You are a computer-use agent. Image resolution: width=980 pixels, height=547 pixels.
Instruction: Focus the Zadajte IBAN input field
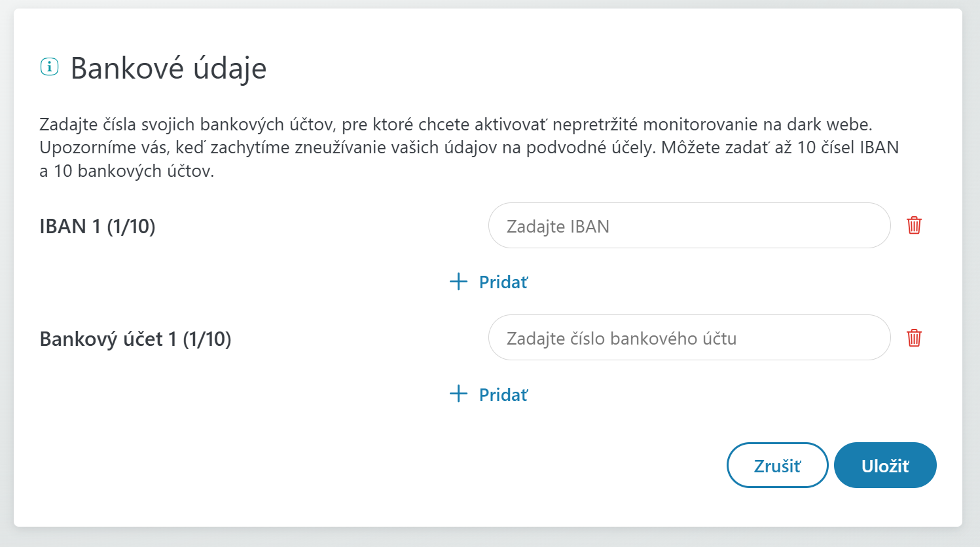pyautogui.click(x=689, y=226)
